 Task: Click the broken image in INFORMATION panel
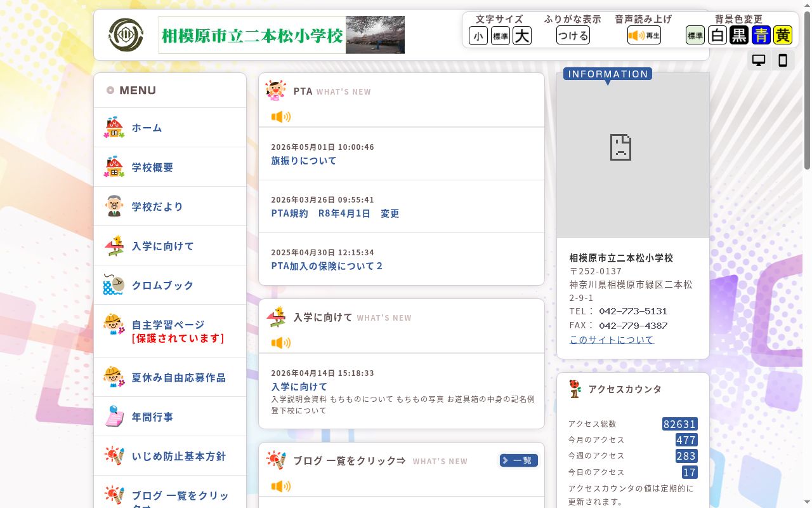620,147
